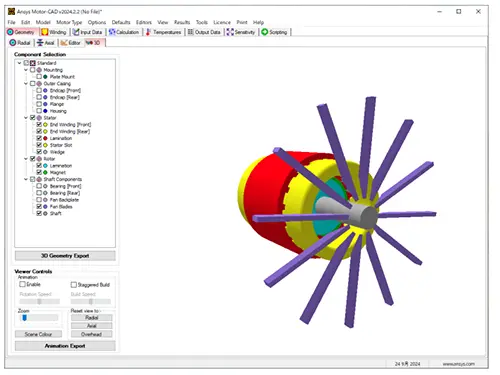This screenshot has width=500, height=375.
Task: Open the Output Data tab icon
Action: pos(190,32)
